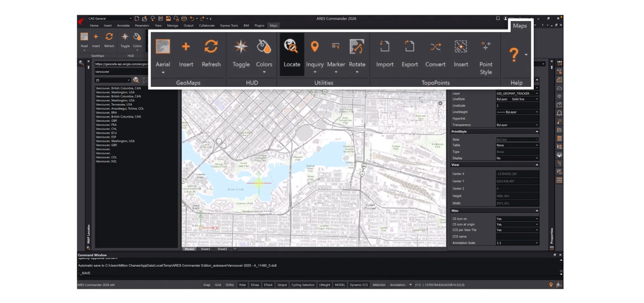Toggle Polar tracking
This screenshot has height=303, width=644.
[242, 285]
